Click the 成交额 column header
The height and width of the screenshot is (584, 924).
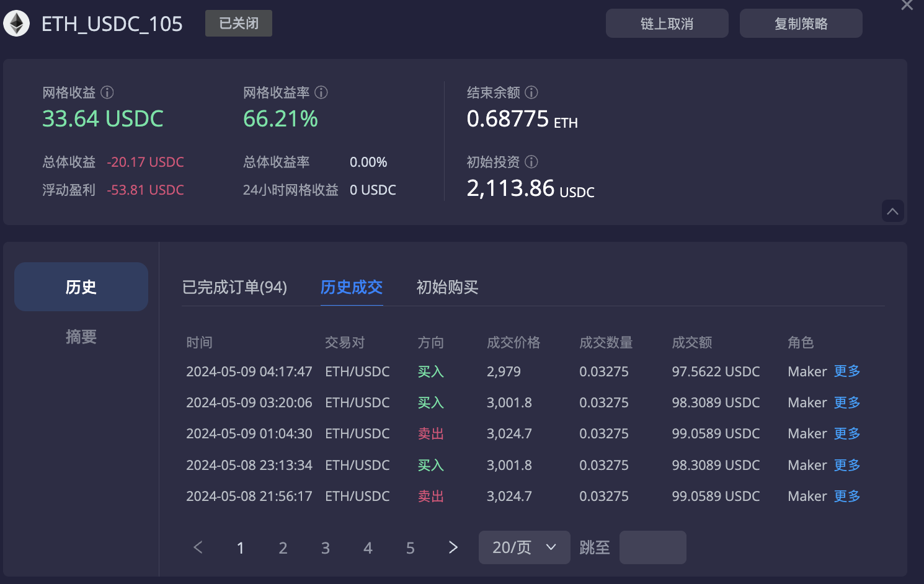pos(692,342)
